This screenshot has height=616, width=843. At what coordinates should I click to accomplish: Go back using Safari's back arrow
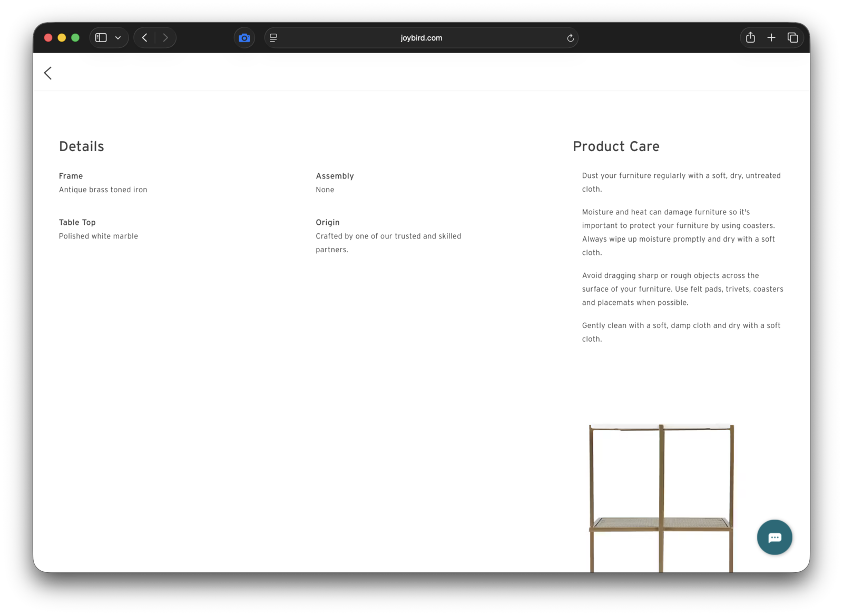point(145,38)
